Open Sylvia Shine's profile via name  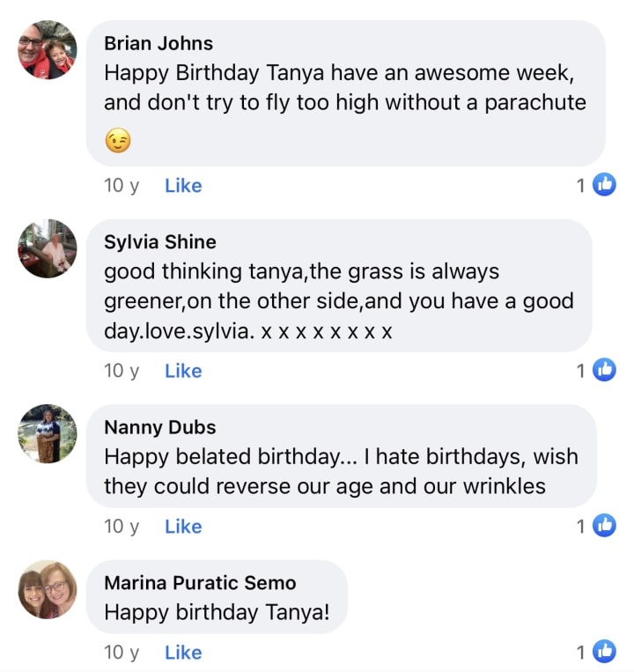pos(159,242)
